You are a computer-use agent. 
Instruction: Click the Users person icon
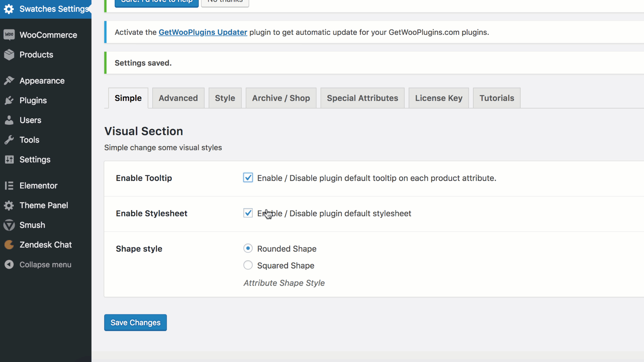(x=9, y=120)
